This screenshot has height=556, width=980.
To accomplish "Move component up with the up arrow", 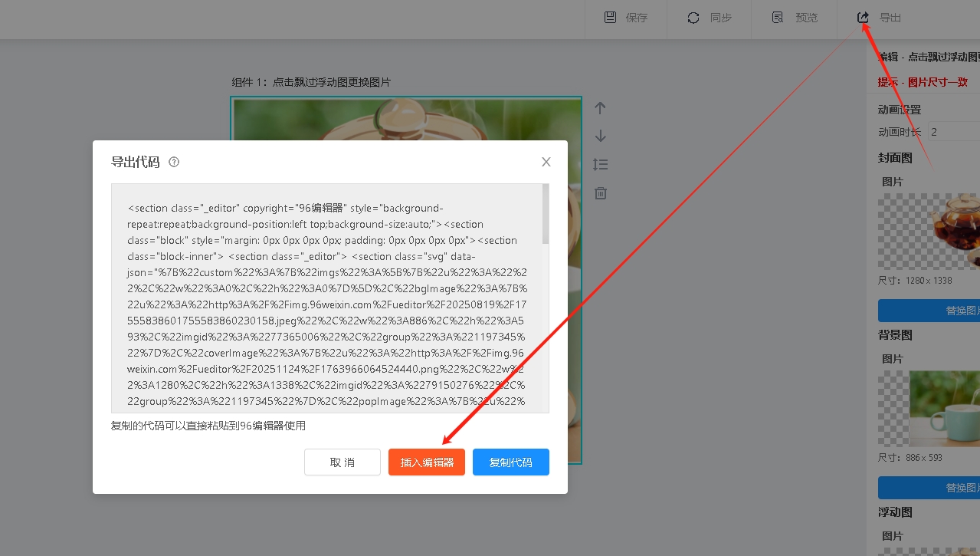I will (601, 108).
